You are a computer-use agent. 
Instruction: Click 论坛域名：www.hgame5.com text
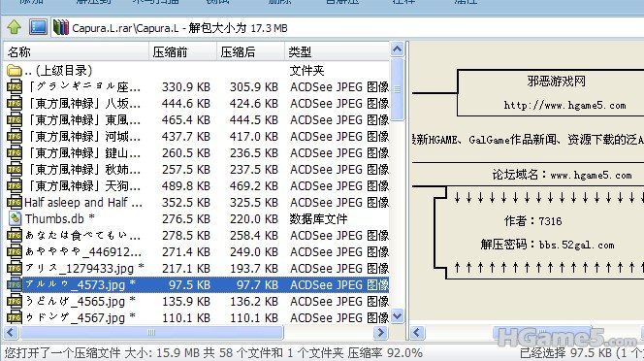coord(562,175)
